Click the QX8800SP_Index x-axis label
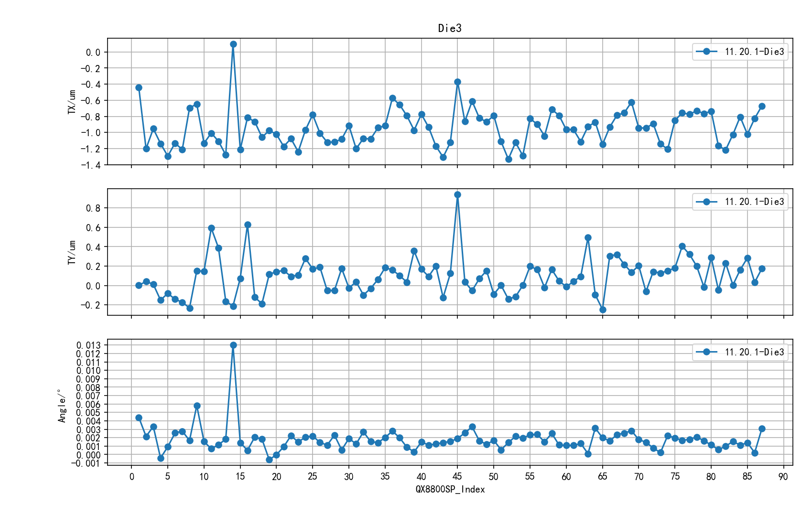This screenshot has height=525, width=812. click(450, 489)
